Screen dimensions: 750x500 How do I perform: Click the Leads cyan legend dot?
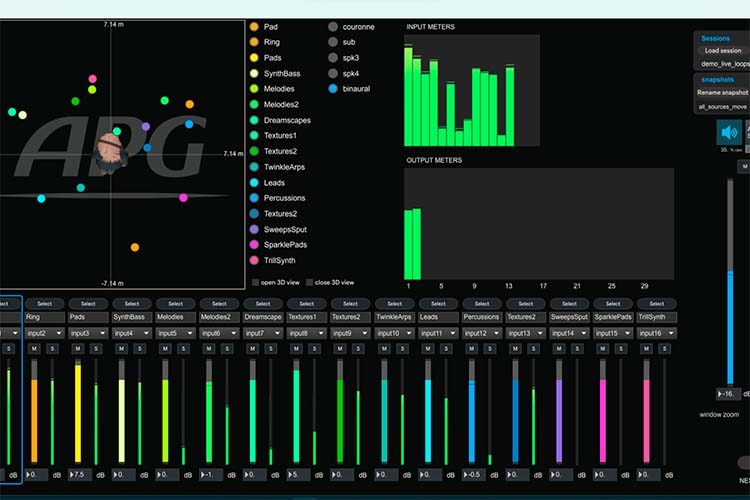(x=254, y=183)
